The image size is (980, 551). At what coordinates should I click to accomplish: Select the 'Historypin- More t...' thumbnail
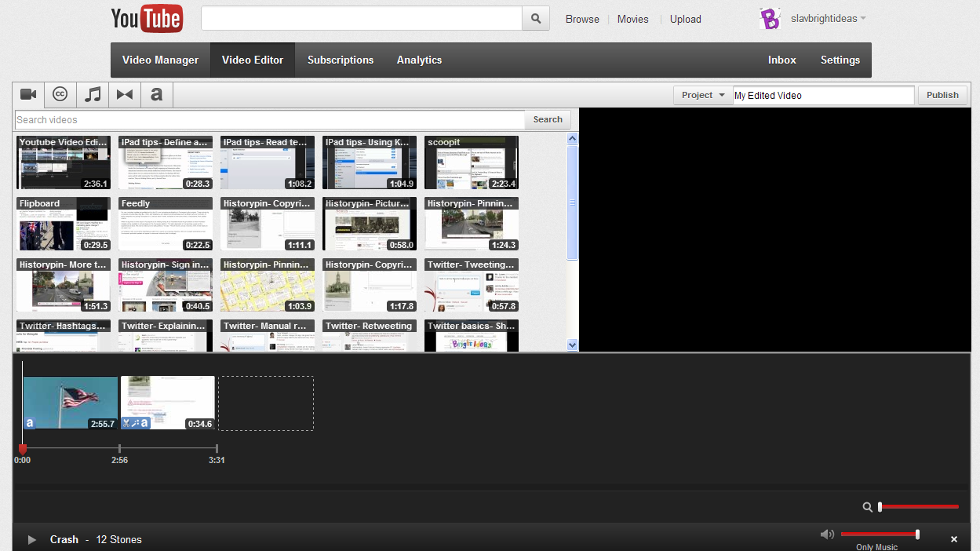point(64,285)
